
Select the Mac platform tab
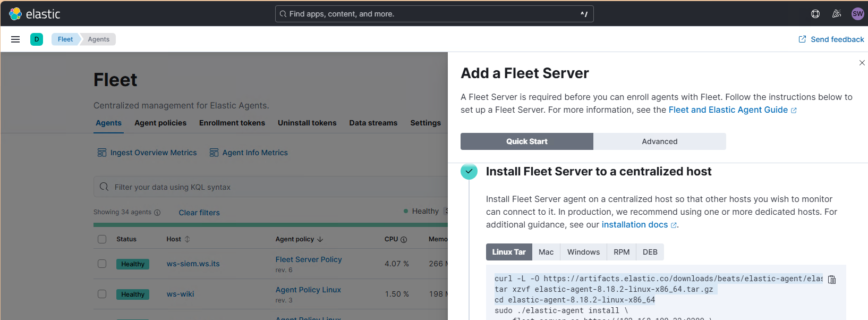[x=546, y=252]
